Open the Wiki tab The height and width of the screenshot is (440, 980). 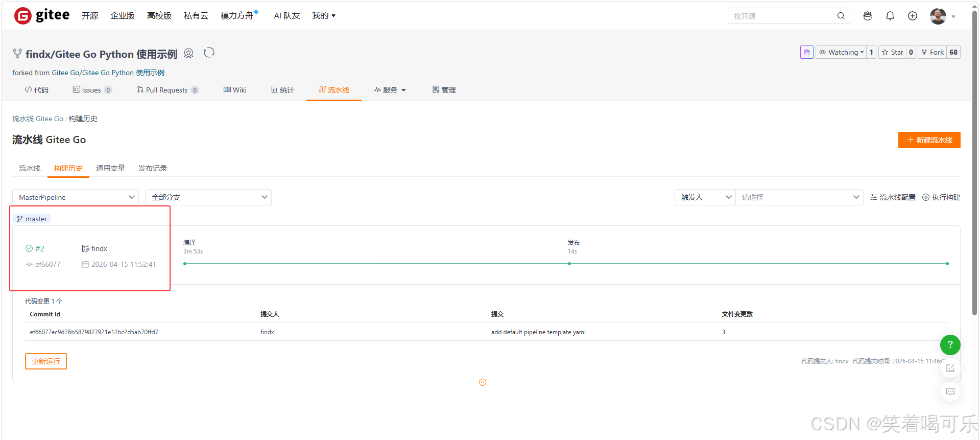click(235, 90)
